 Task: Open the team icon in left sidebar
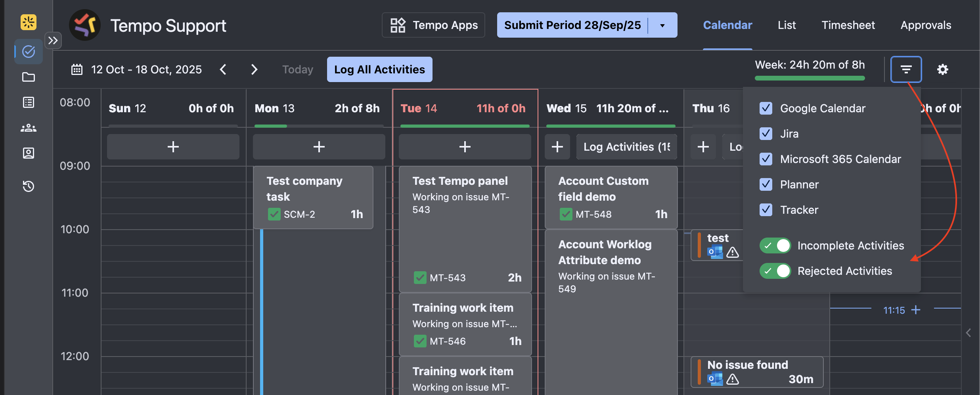29,128
